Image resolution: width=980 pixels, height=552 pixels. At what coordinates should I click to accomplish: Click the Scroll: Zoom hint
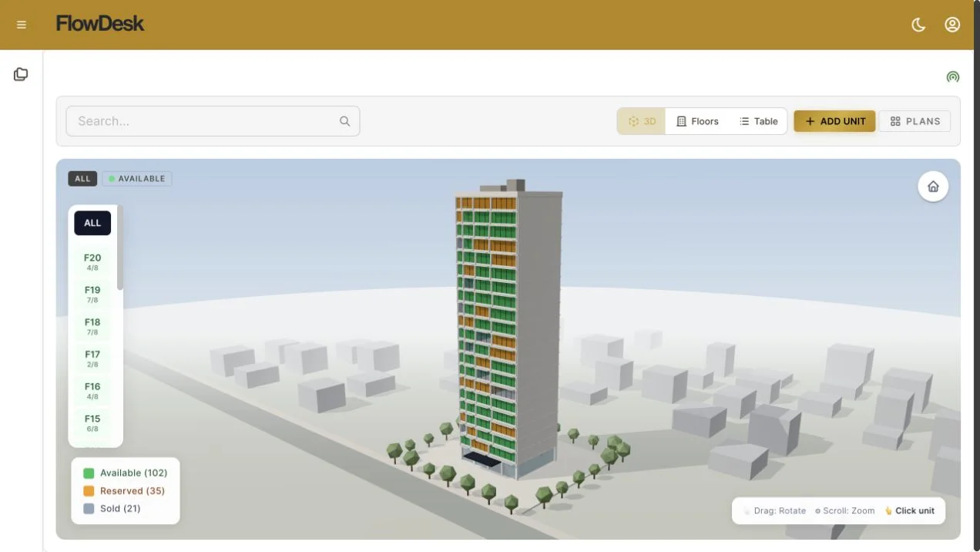pyautogui.click(x=845, y=511)
